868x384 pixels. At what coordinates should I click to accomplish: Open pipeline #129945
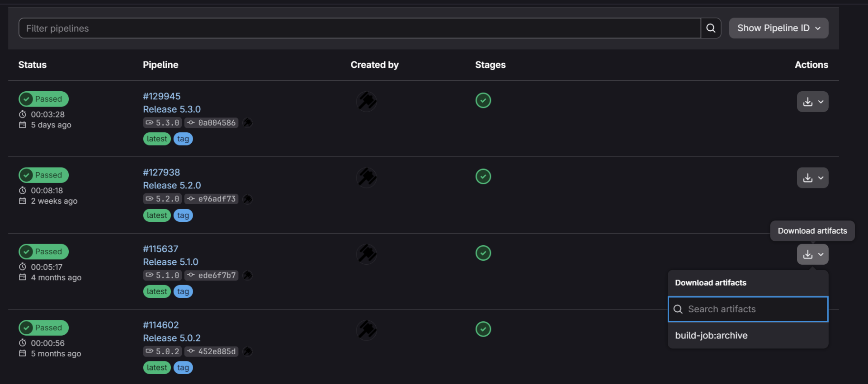[x=161, y=96]
